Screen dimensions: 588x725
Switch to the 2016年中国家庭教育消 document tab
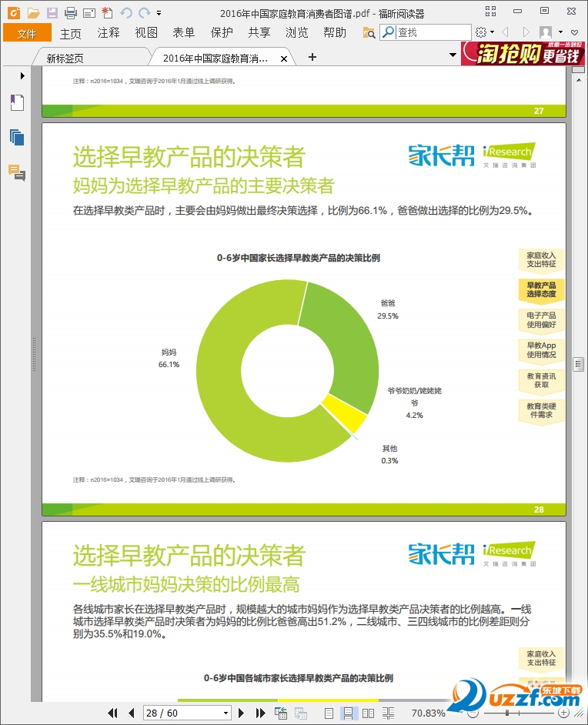click(x=215, y=58)
